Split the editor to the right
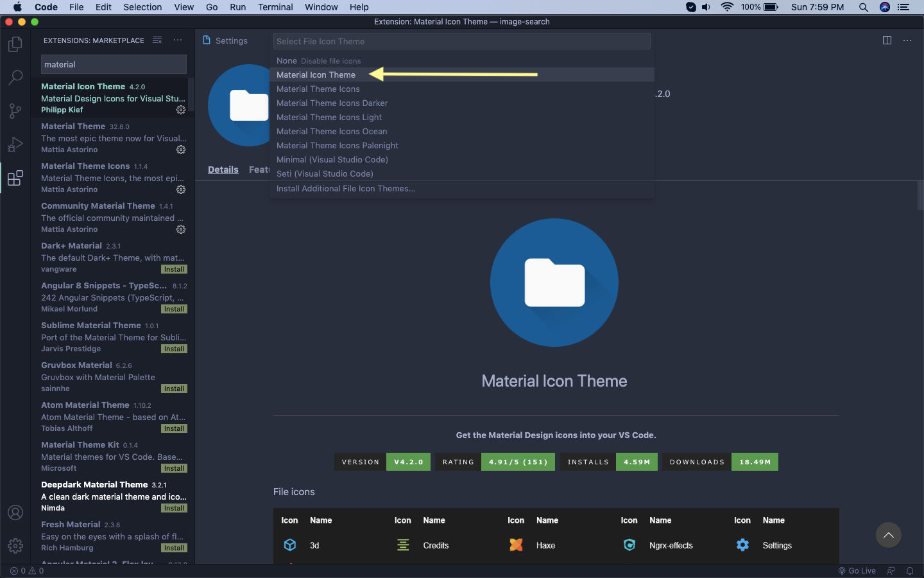Screen dimensions: 924x578 coord(887,40)
